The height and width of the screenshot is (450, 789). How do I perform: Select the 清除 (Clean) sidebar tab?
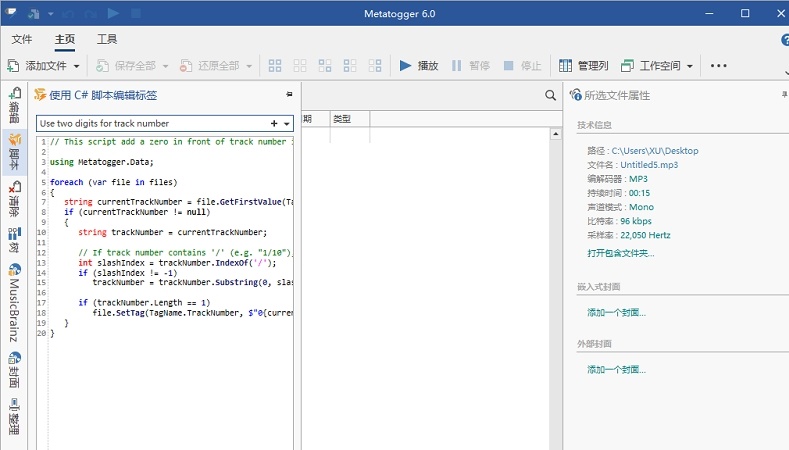click(14, 199)
